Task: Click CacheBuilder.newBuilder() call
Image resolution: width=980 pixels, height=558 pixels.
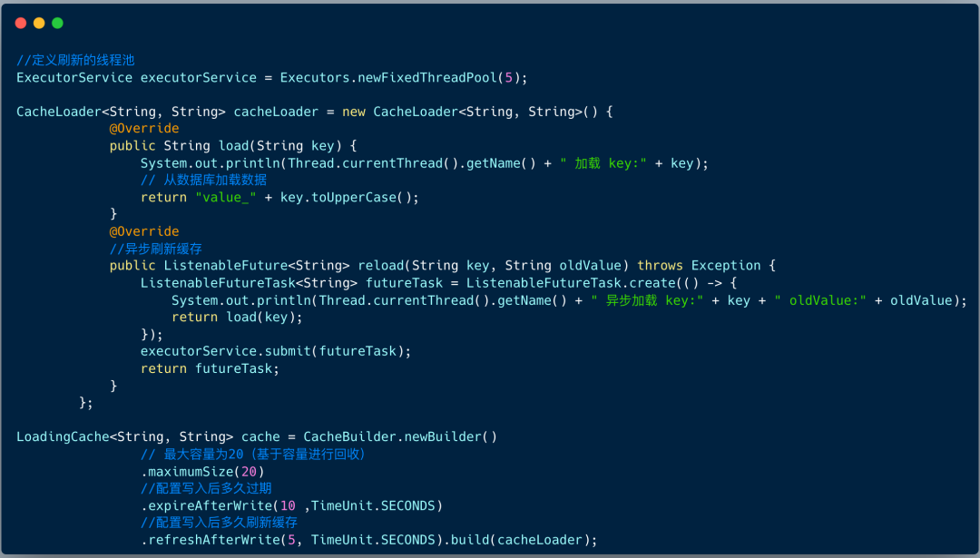Action: pyautogui.click(x=400, y=436)
